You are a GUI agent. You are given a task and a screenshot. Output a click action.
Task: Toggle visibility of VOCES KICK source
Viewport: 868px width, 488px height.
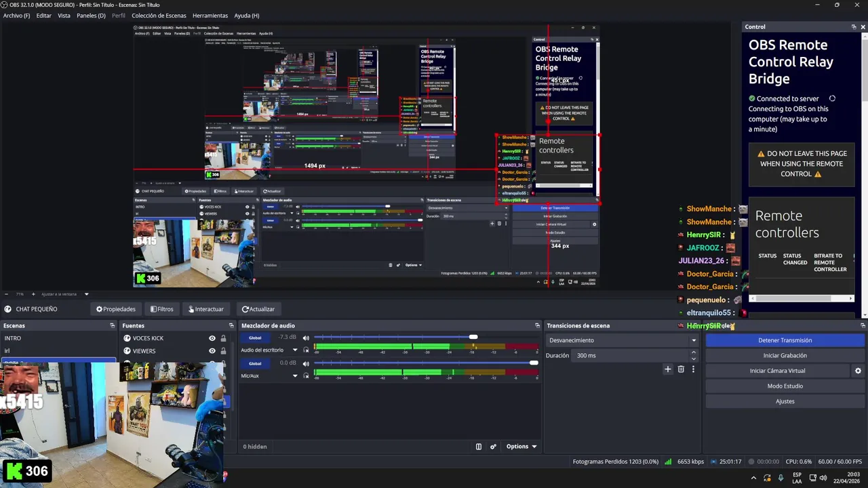click(212, 338)
